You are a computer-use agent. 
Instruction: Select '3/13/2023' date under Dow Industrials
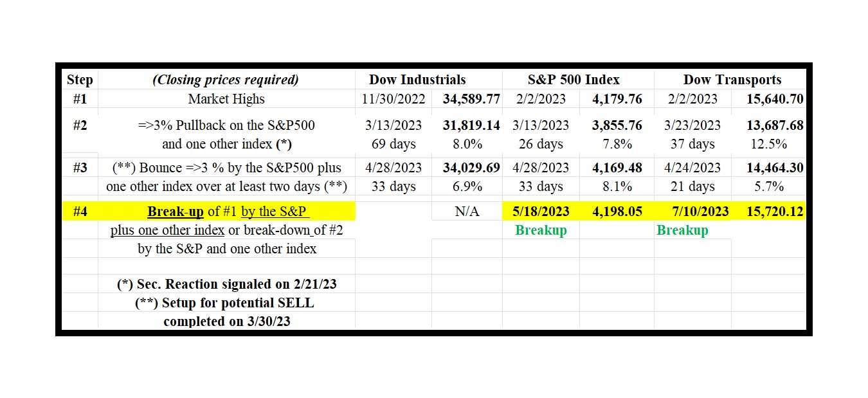[x=393, y=125]
